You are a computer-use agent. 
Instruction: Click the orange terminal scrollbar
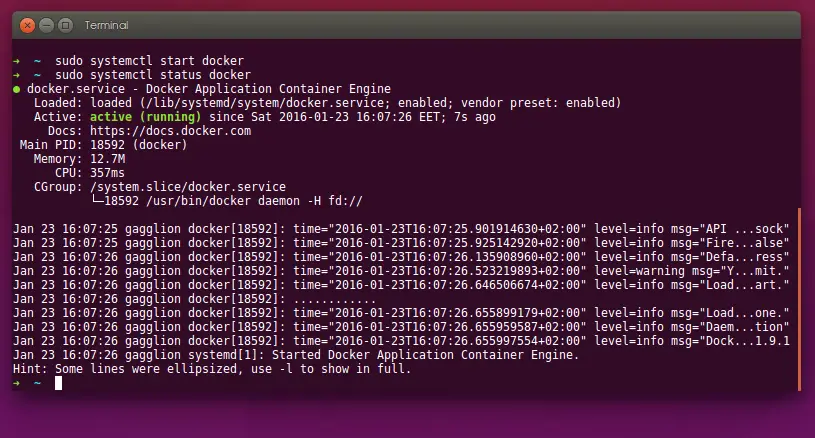(x=799, y=299)
